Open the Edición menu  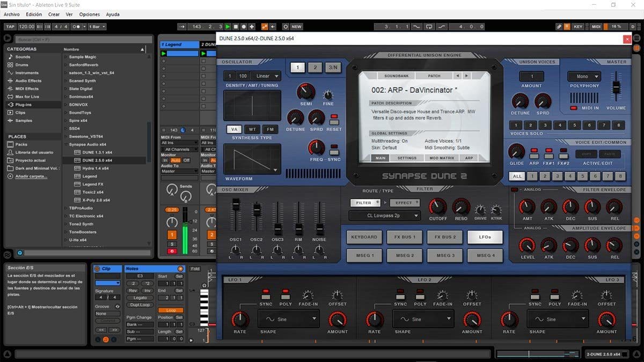tap(34, 14)
